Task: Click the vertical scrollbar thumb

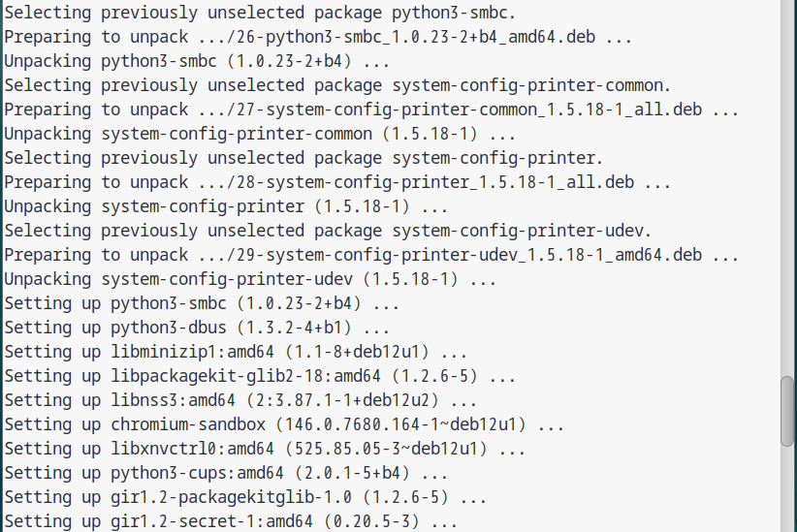Action: 787,411
